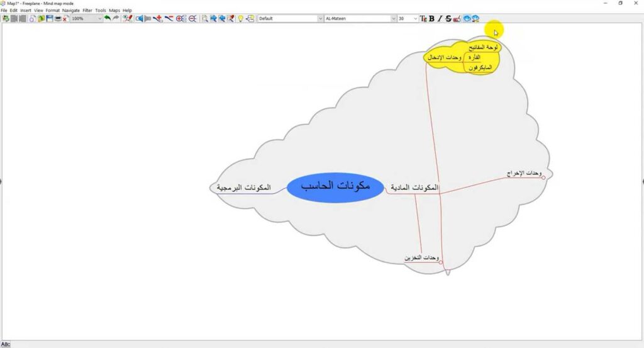Image resolution: width=644 pixels, height=348 pixels.
Task: Select node المايكرفون
Action: 480,68
